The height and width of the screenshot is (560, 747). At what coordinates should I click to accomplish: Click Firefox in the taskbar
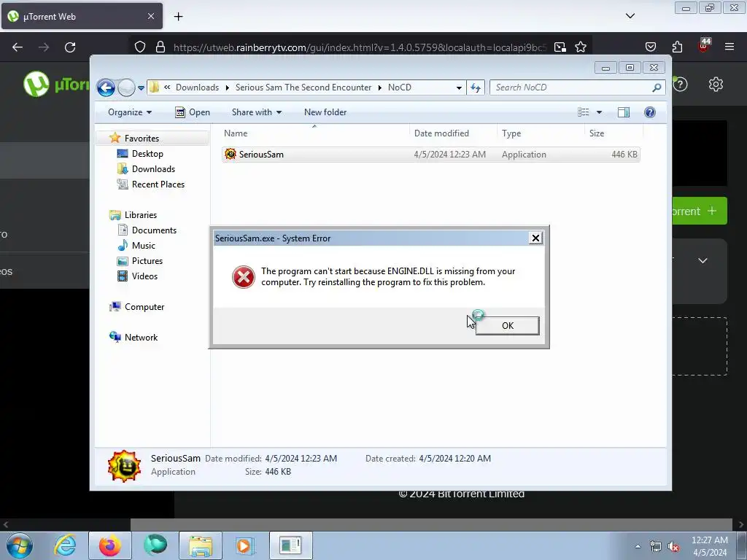click(109, 545)
